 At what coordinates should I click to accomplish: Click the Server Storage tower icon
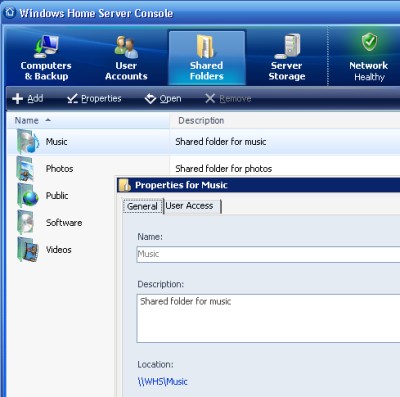point(288,46)
